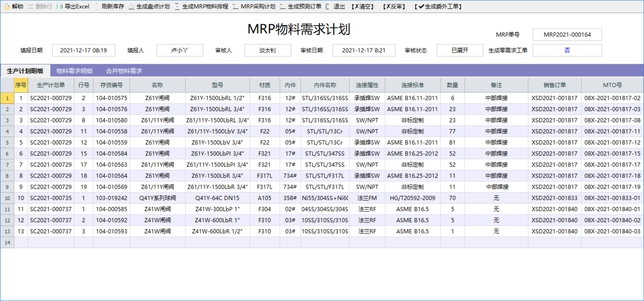
Task: Click plan order cell SC2021-000735
Action: click(x=51, y=198)
